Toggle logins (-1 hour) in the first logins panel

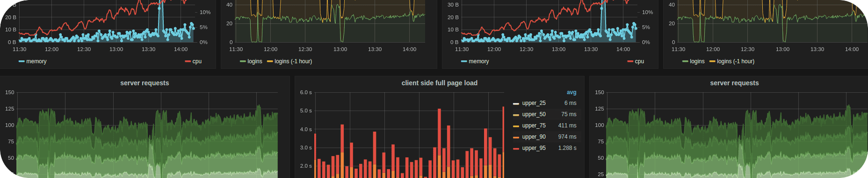point(293,61)
